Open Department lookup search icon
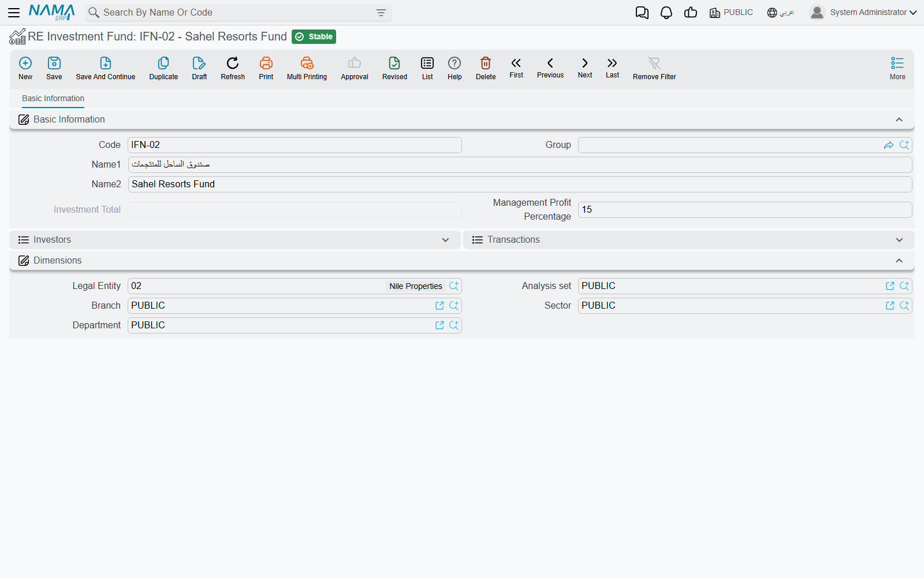924x578 pixels. coord(454,325)
